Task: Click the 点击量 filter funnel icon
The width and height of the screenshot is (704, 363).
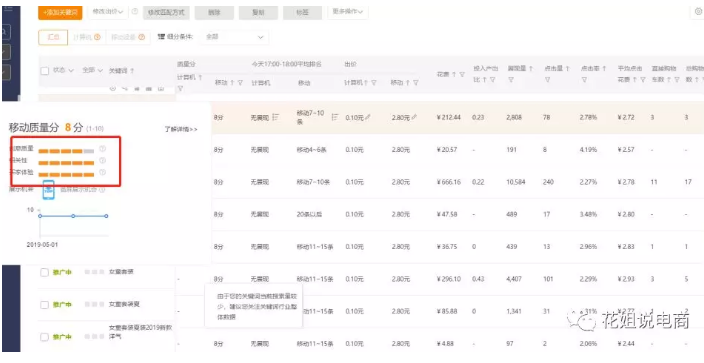Action: click(x=547, y=80)
